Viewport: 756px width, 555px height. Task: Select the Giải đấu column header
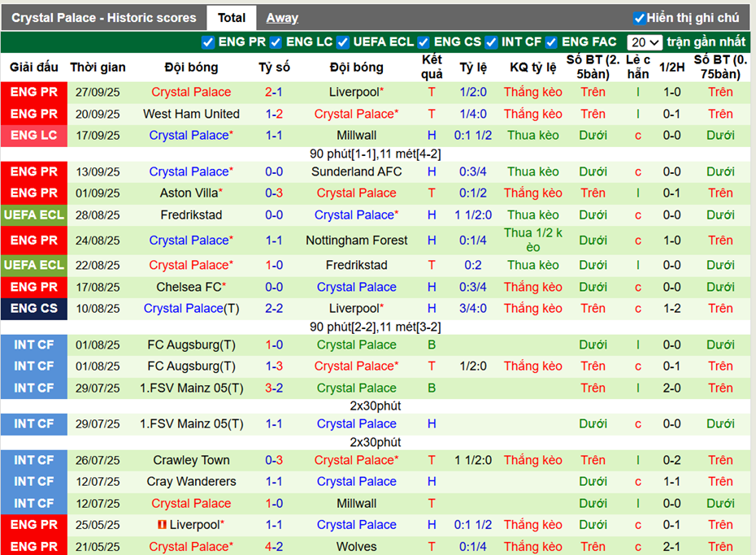click(34, 67)
